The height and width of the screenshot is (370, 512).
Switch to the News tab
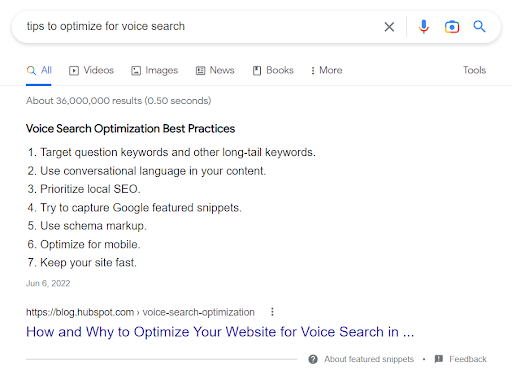pyautogui.click(x=215, y=70)
